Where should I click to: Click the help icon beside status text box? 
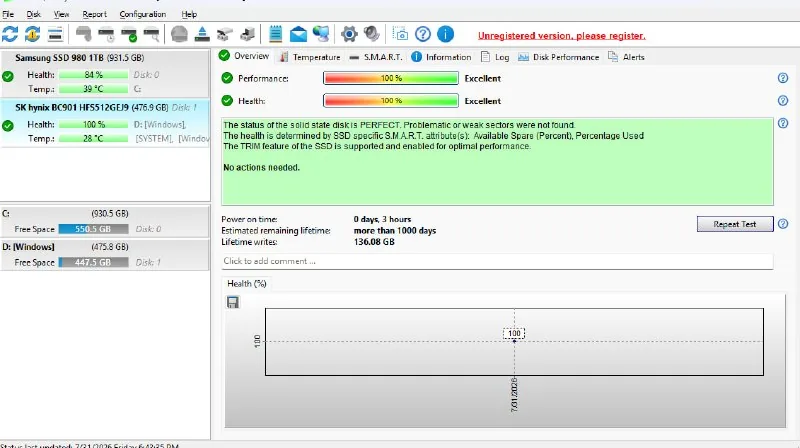coord(783,123)
